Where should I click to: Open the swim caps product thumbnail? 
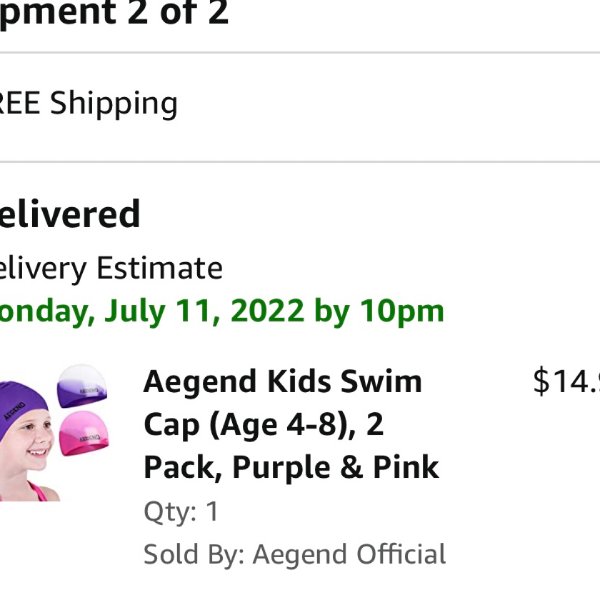(54, 432)
